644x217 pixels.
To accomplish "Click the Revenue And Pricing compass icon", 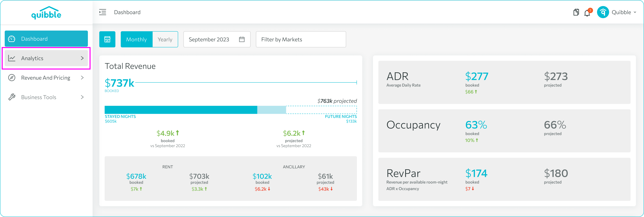I will pyautogui.click(x=12, y=78).
